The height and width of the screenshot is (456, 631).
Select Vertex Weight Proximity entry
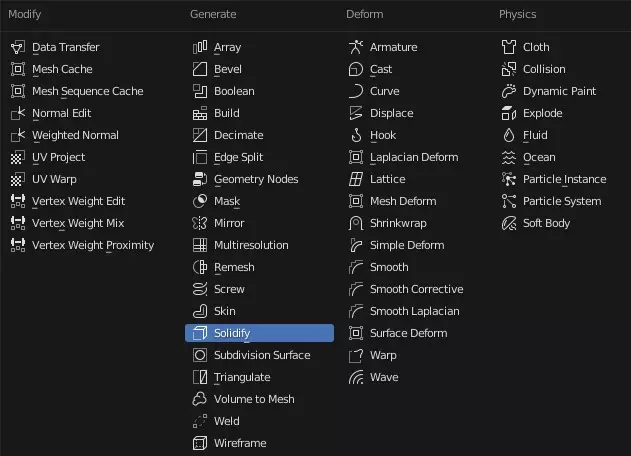[92, 245]
